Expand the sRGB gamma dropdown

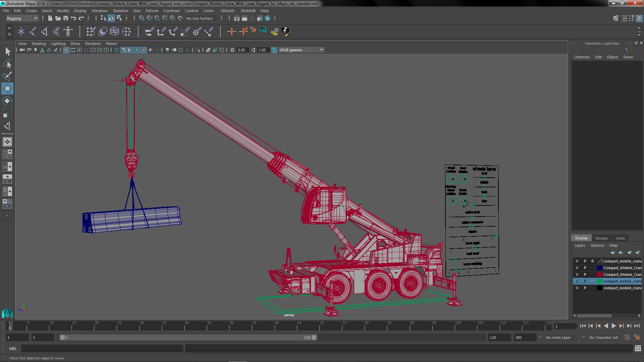click(321, 50)
